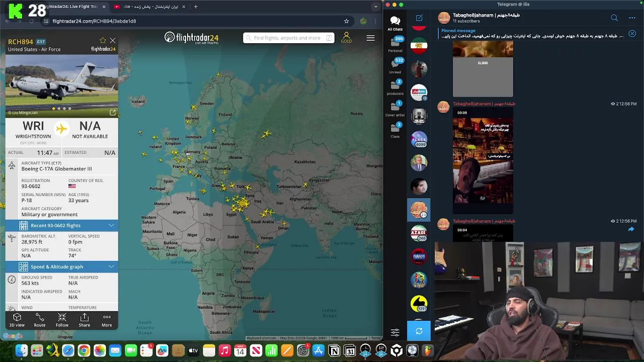
Task: Click the blue refresh button in Telegram
Action: click(419, 331)
